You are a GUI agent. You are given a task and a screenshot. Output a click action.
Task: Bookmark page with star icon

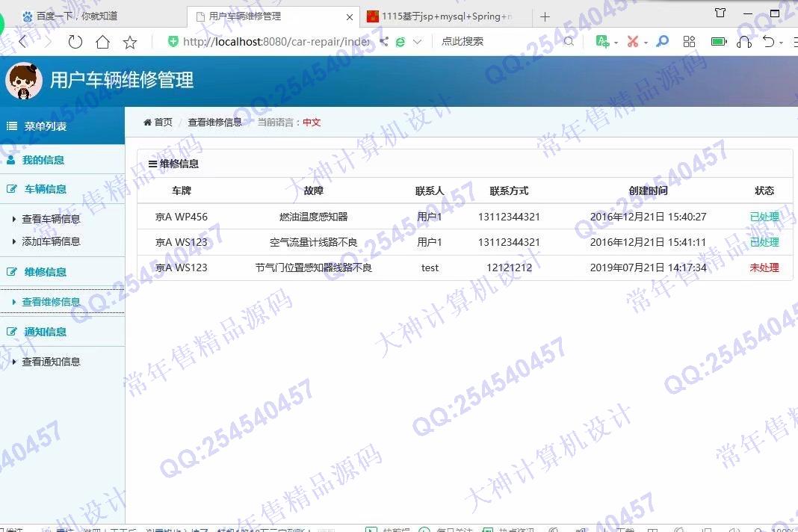(x=130, y=42)
